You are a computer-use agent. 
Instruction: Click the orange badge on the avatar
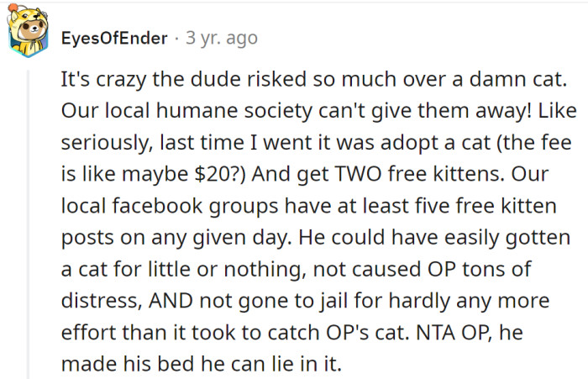[x=13, y=8]
